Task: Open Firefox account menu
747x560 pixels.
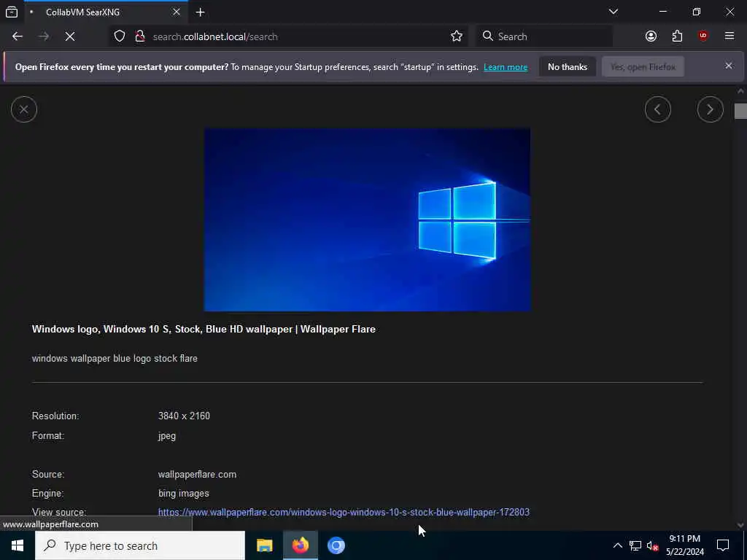Action: point(651,36)
